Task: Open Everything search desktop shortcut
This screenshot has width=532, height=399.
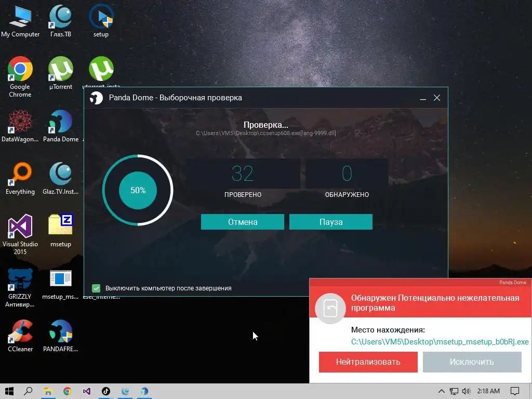Action: 20,179
